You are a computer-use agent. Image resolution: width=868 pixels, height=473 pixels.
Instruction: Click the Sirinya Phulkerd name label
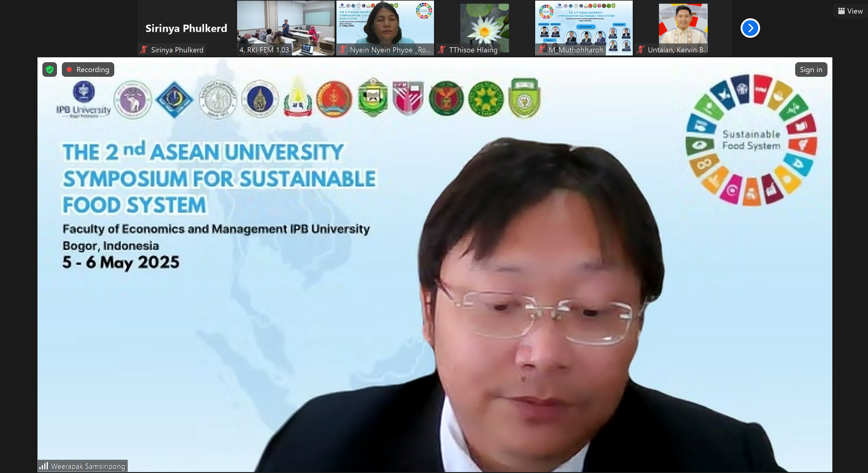pyautogui.click(x=177, y=50)
